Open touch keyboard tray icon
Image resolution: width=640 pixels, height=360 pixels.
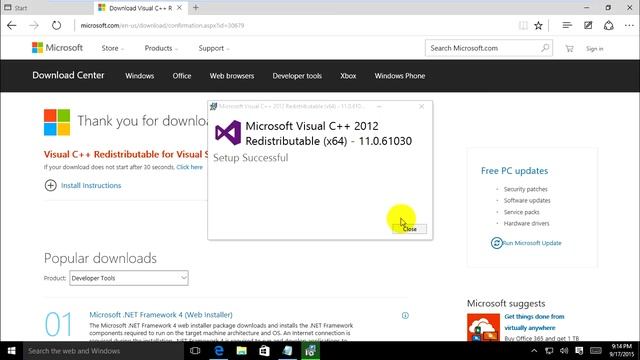[596, 351]
